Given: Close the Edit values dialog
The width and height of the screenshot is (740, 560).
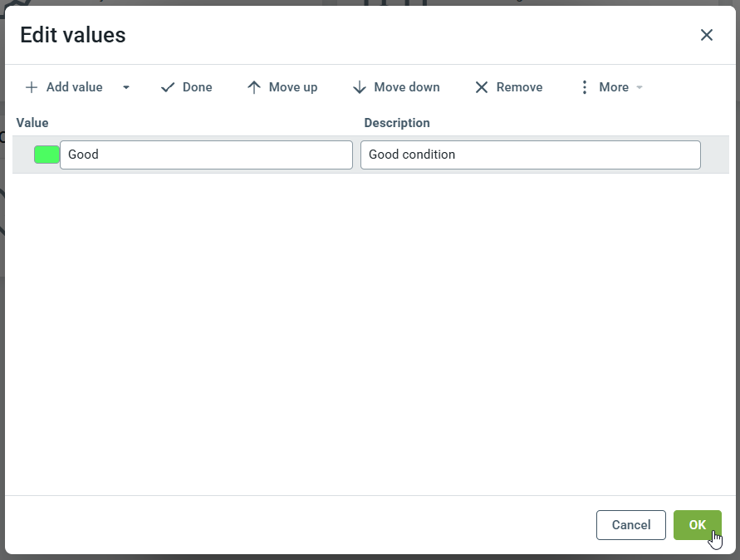Looking at the screenshot, I should pos(706,35).
